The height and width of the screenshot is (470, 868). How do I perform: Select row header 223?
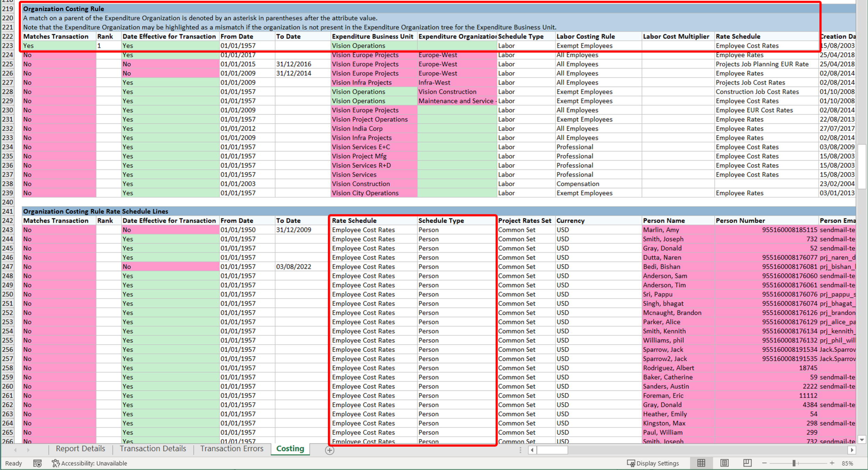pos(7,46)
